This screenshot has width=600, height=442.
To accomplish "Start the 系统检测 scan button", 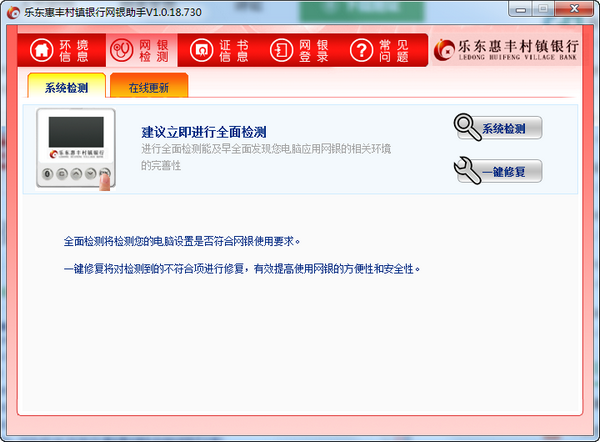I will (498, 128).
